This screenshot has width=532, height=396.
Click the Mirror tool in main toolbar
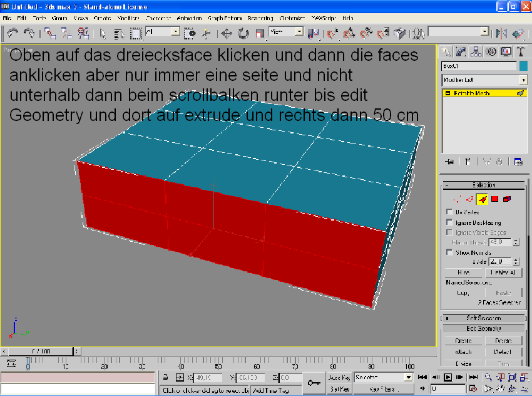point(501,33)
